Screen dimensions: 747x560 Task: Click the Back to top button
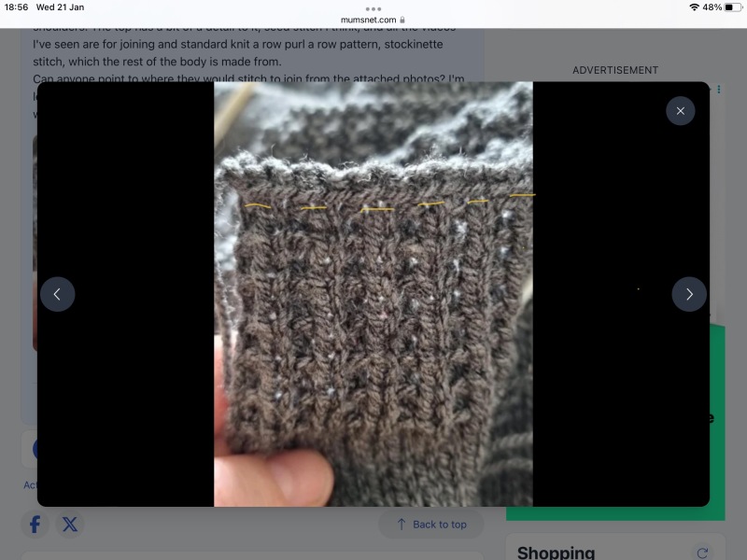coord(431,525)
